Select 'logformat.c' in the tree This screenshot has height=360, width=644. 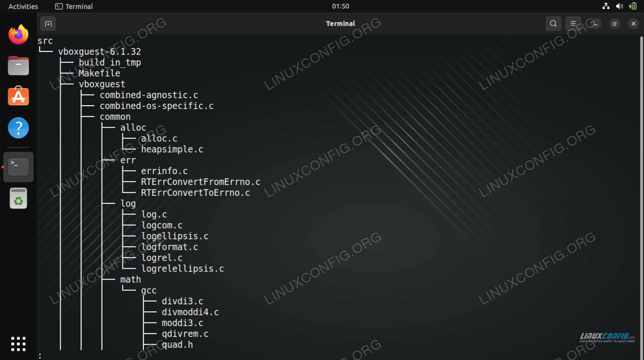pyautogui.click(x=170, y=247)
